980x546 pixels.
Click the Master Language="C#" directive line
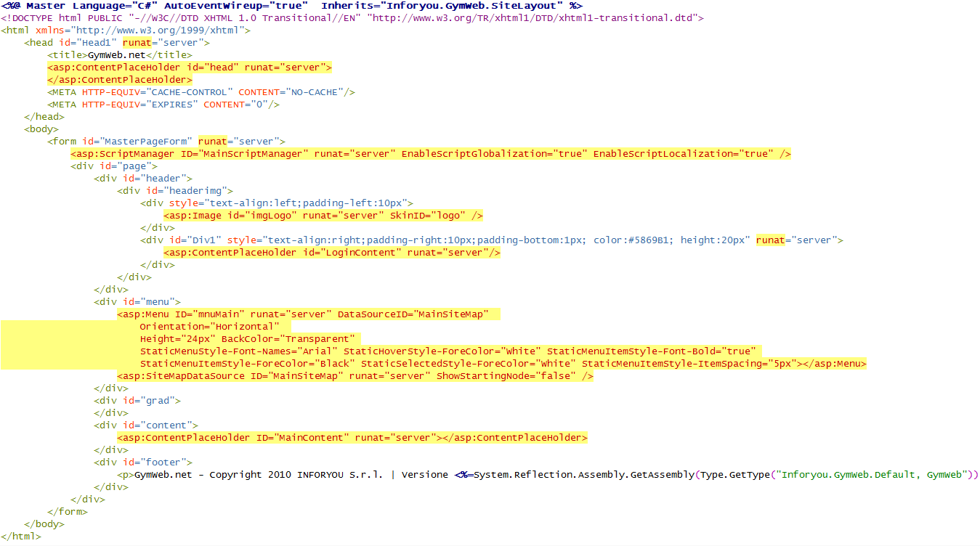tap(291, 5)
